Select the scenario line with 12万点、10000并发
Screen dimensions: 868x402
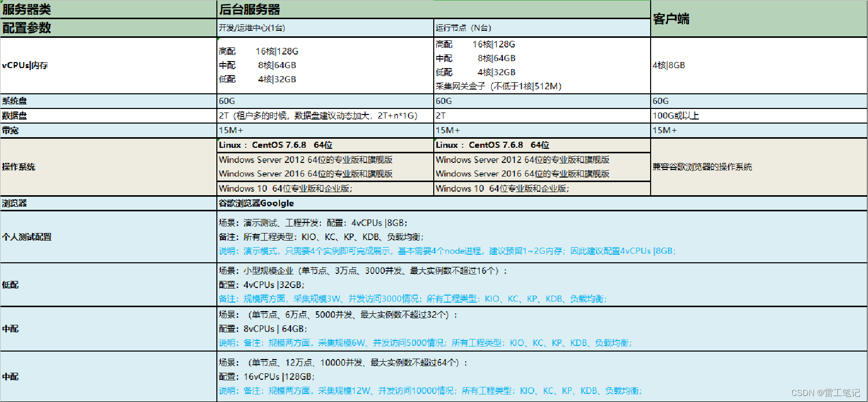pos(343,363)
